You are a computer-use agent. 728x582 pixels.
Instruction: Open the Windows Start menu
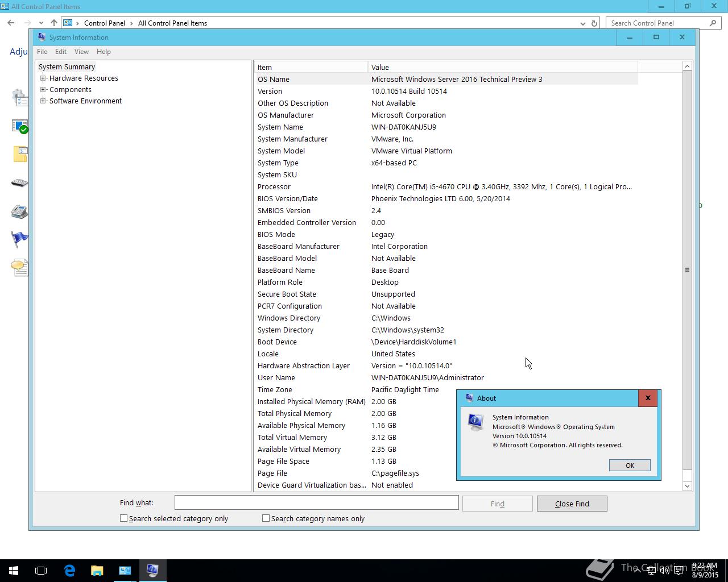point(14,571)
